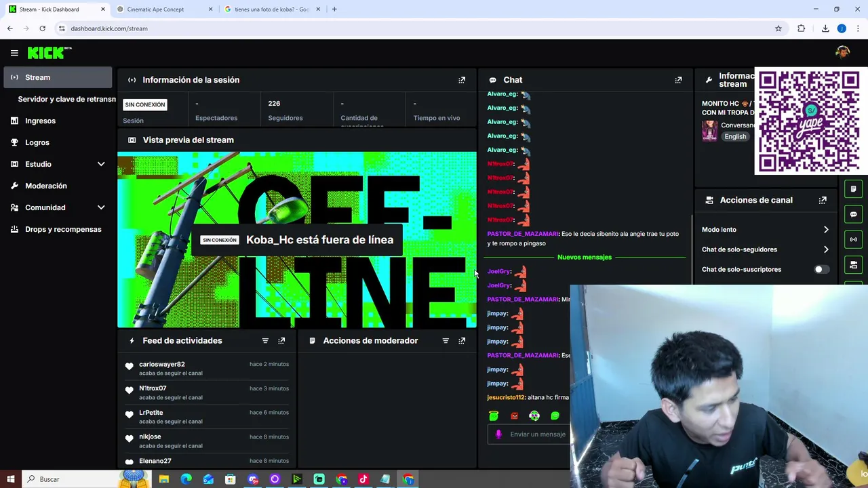
Task: Pick the red angry emote in chat
Action: click(514, 415)
